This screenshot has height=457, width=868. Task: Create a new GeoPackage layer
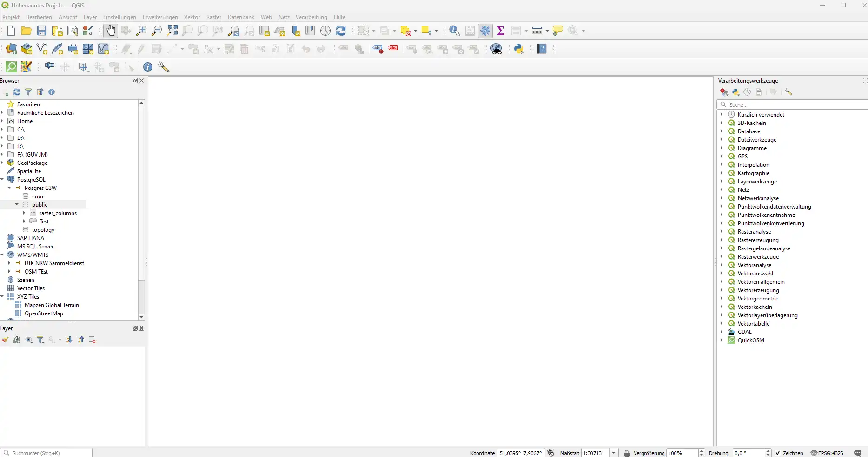pyautogui.click(x=27, y=49)
